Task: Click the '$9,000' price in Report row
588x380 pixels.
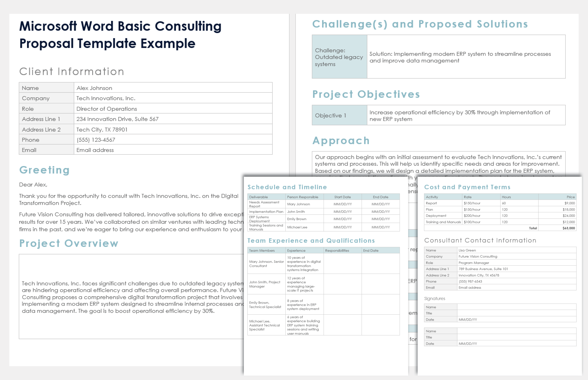Action: coord(557,203)
